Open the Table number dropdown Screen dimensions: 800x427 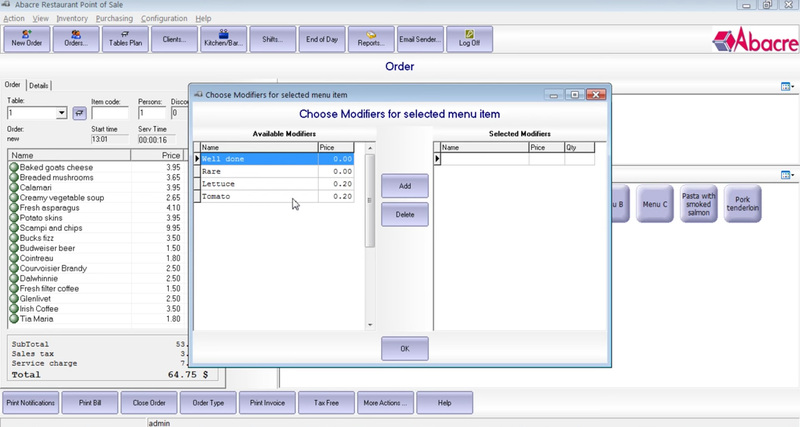click(x=61, y=113)
